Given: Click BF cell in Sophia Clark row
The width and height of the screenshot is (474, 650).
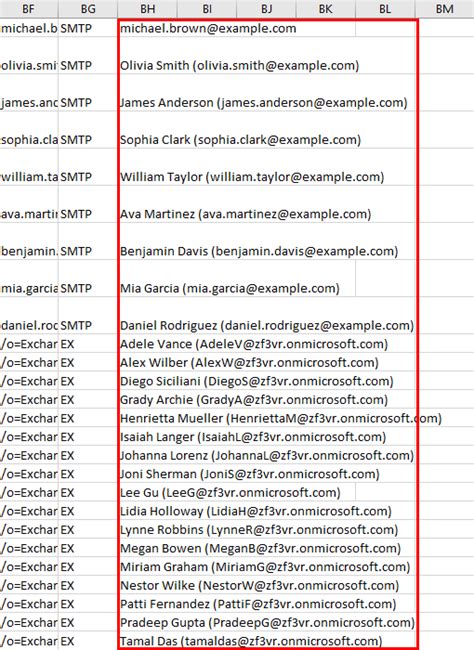Looking at the screenshot, I should [x=29, y=140].
